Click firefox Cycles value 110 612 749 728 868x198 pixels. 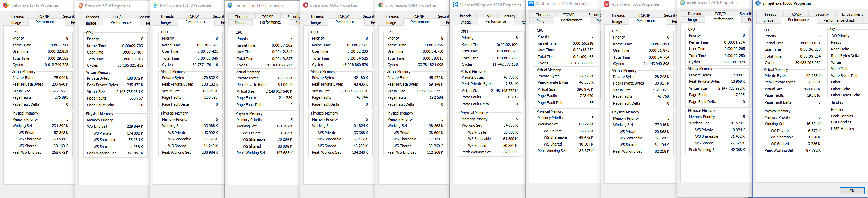tap(54, 65)
